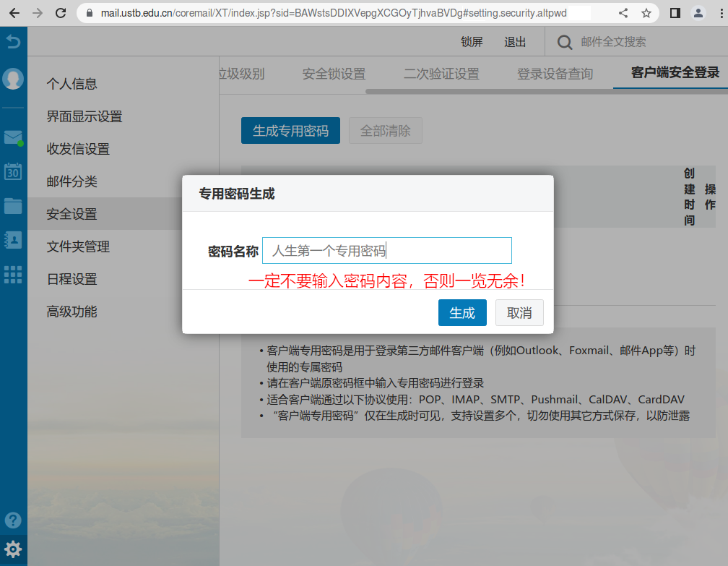Open the contacts address book icon
This screenshot has width=728, height=566.
pos(13,239)
